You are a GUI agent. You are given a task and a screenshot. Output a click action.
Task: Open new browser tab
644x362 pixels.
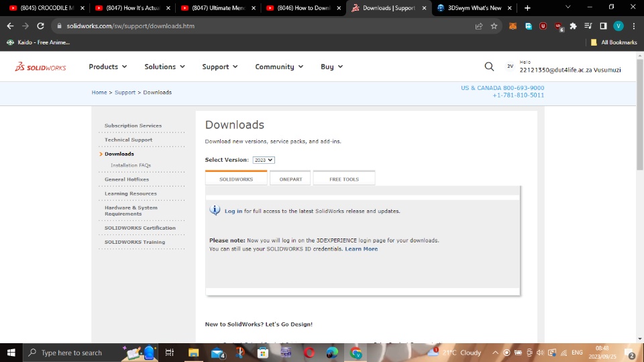527,8
